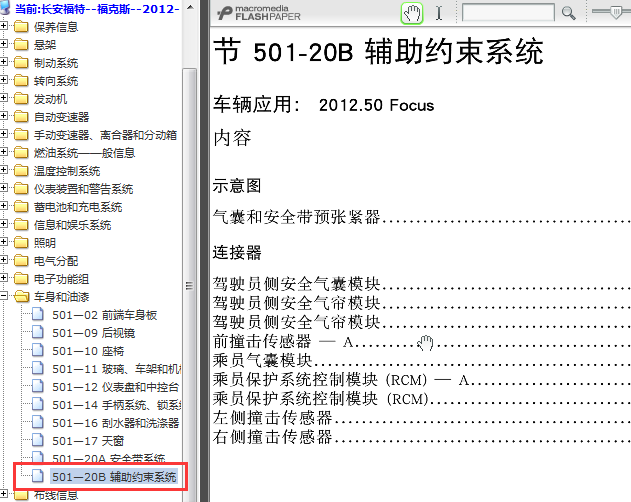Open the 501-09 后视镜 tree item
The image size is (631, 502).
[93, 333]
